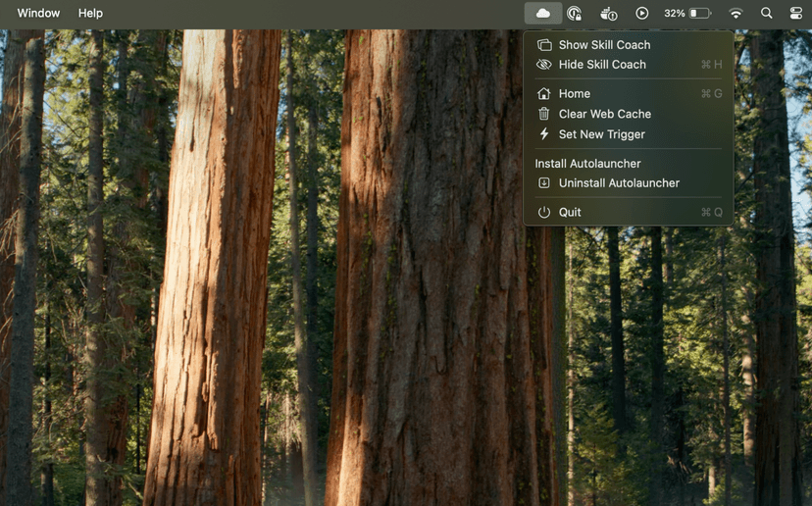
Task: Click the cloud Skill Coach menu bar icon
Action: [542, 13]
